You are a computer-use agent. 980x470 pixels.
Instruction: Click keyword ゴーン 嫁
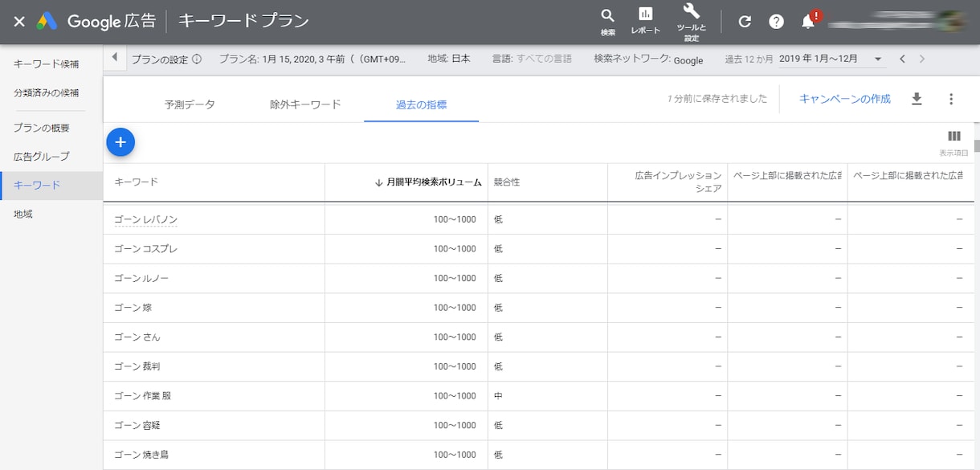click(133, 308)
